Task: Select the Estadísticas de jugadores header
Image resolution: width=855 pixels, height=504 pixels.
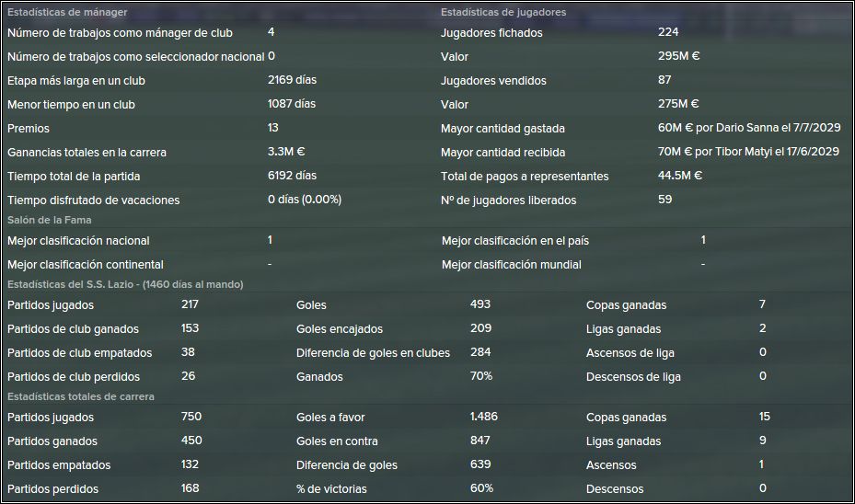Action: [x=503, y=12]
